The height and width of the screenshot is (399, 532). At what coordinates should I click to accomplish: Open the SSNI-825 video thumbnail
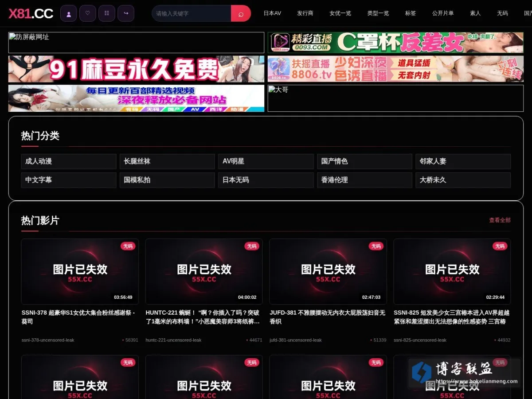[452, 271]
